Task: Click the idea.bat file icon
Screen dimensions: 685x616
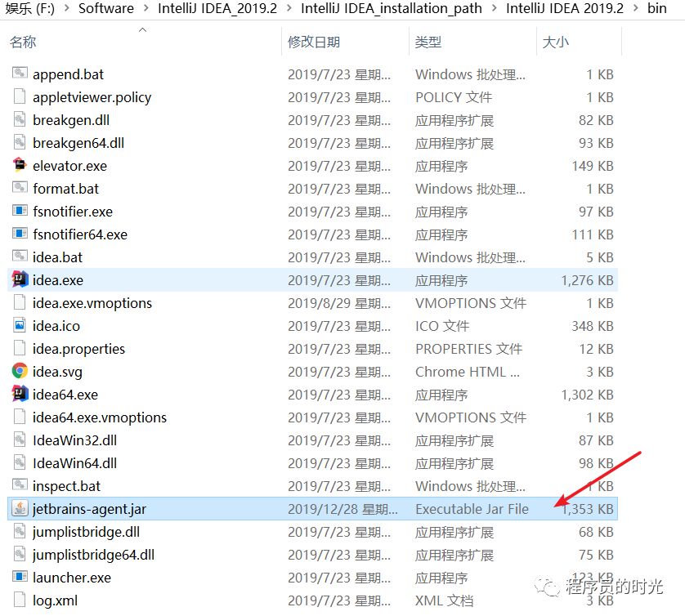Action: pos(20,257)
